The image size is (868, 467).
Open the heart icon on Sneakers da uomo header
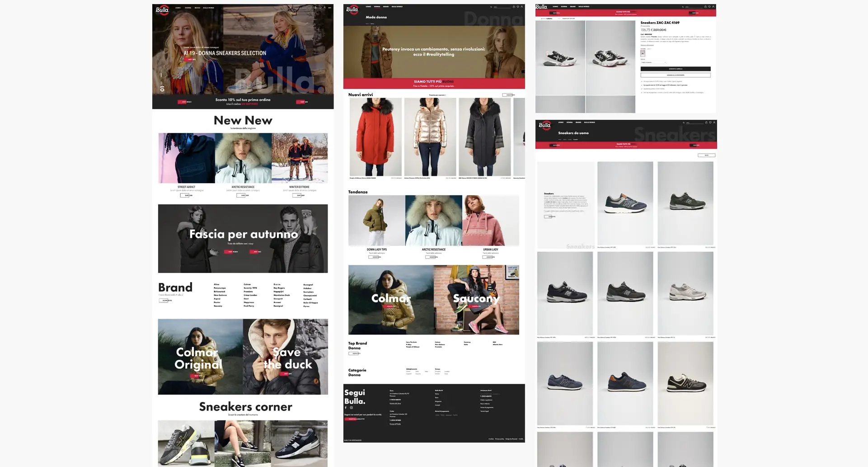click(x=710, y=123)
